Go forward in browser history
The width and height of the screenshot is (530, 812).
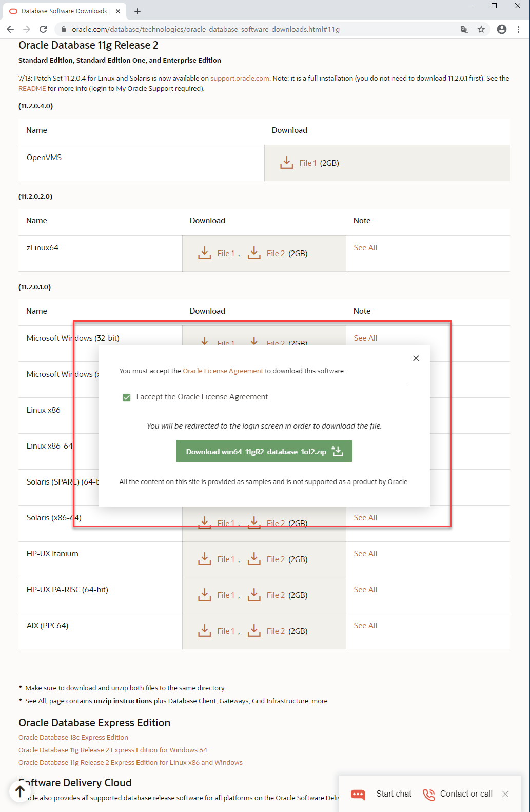coord(27,29)
